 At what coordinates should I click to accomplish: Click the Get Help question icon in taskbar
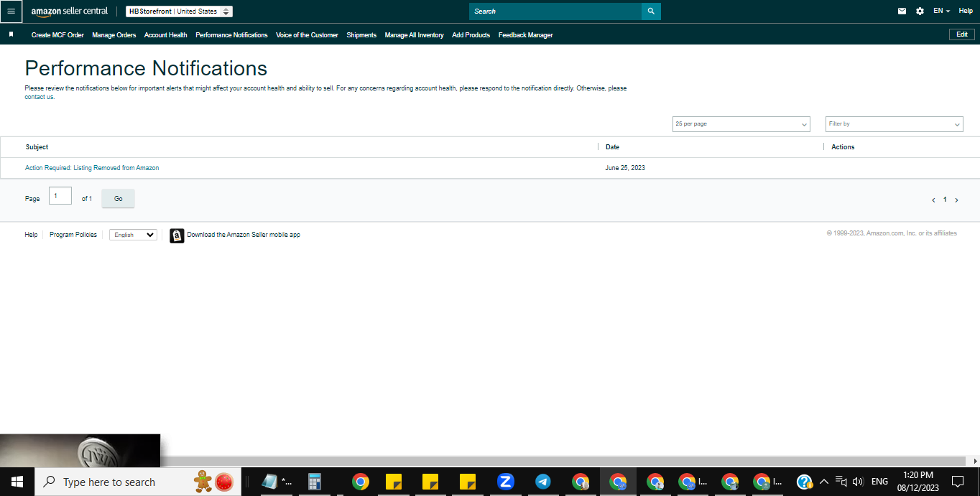coord(805,482)
